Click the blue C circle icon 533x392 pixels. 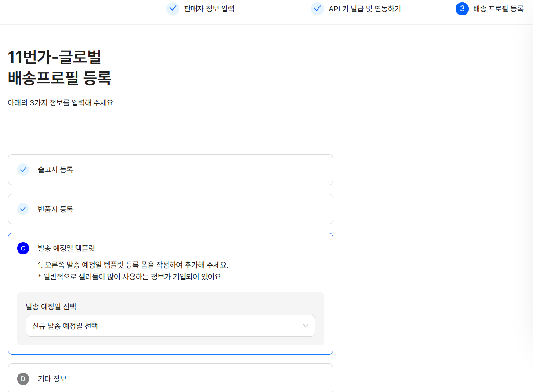tap(23, 248)
